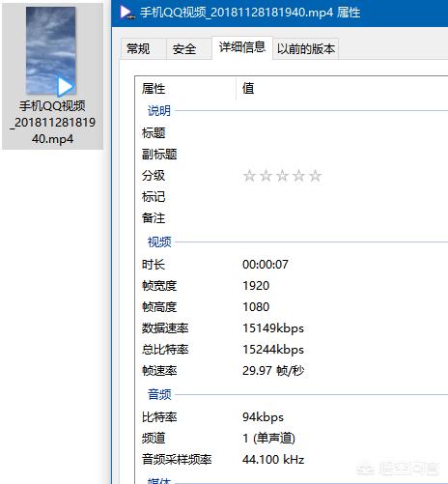Click the 分级 property label
448x484 pixels.
pos(154,176)
